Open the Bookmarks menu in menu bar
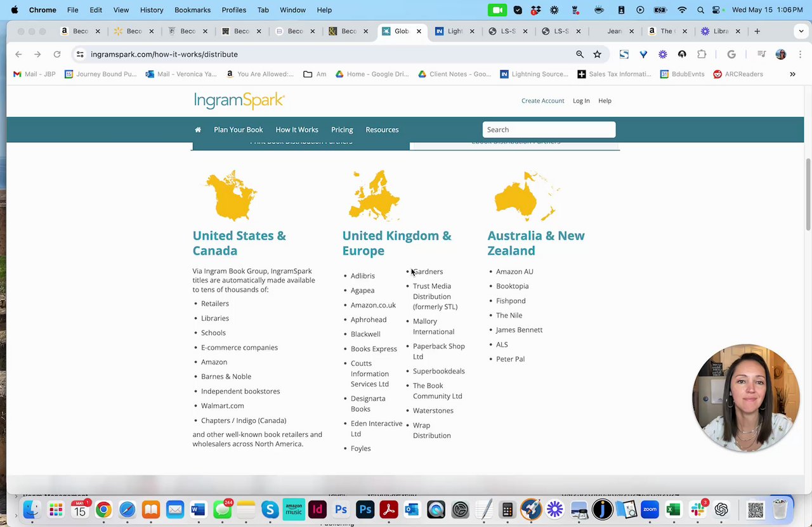Viewport: 812px width, 527px height. pos(192,10)
